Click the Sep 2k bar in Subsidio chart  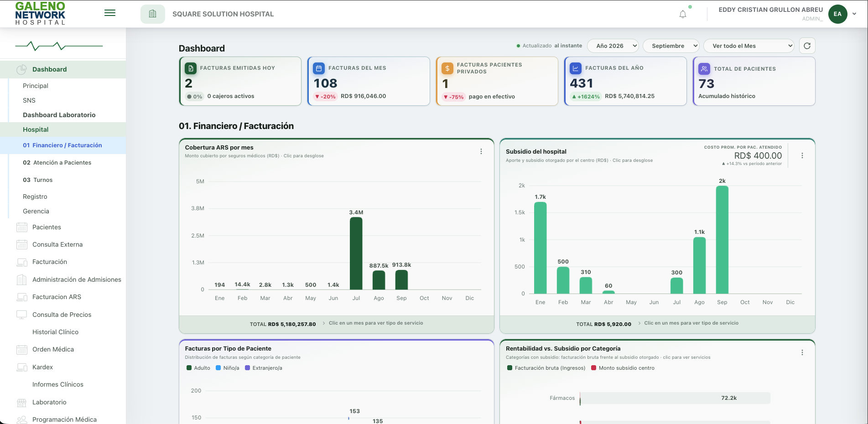coord(722,240)
